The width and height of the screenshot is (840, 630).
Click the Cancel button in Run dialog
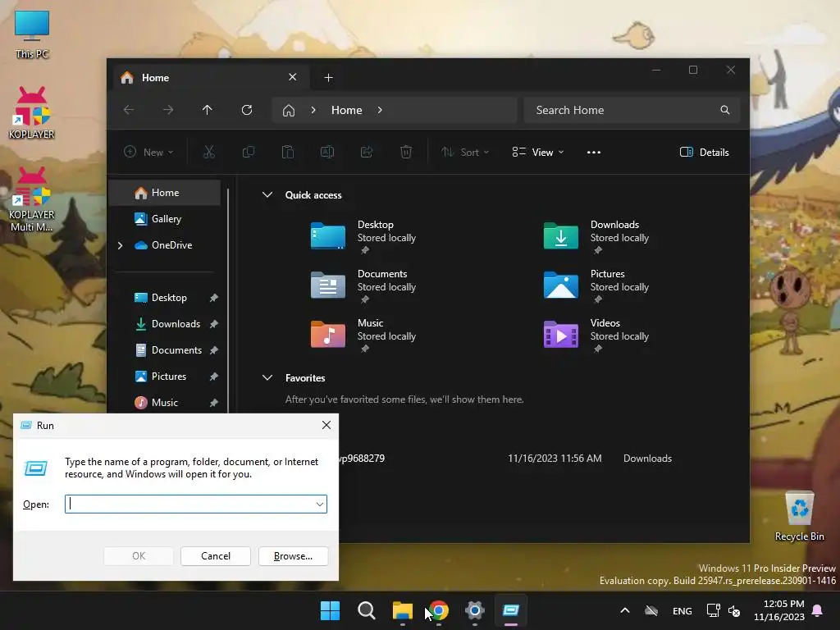click(x=216, y=556)
